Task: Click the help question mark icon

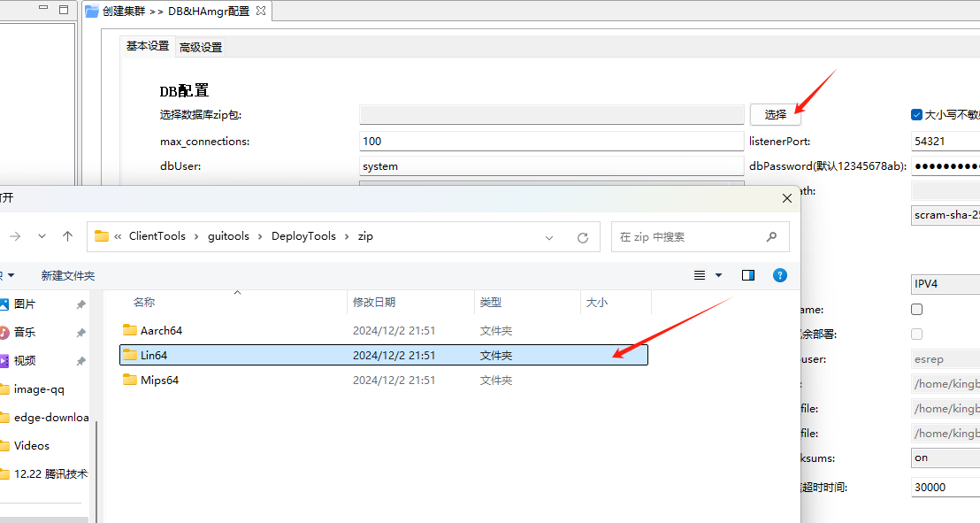Action: coord(779,275)
